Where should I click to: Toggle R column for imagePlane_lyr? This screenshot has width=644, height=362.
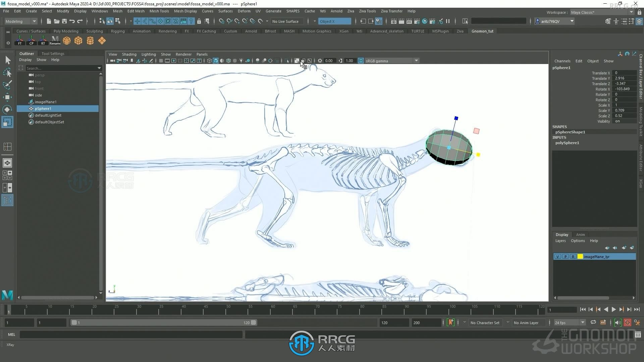coord(573,256)
